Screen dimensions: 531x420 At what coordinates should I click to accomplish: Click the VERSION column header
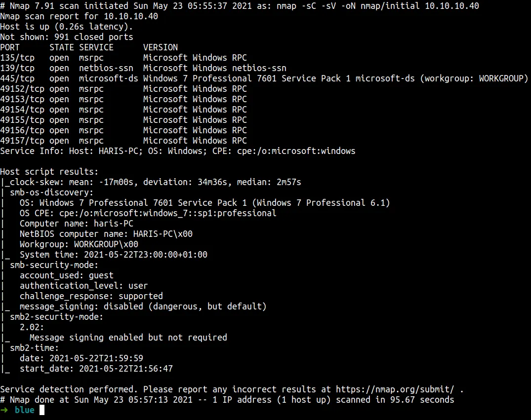point(161,47)
